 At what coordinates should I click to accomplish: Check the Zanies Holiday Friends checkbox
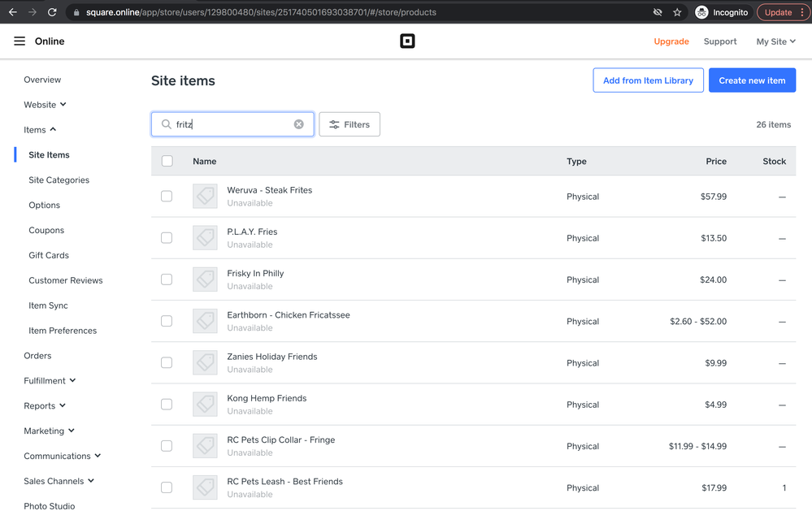coord(167,362)
